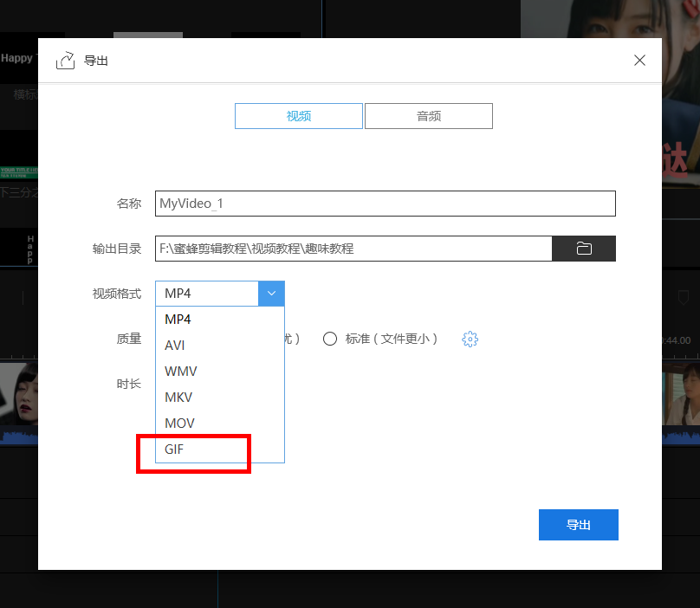
Task: Close the 导出 dialog
Action: coord(639,61)
